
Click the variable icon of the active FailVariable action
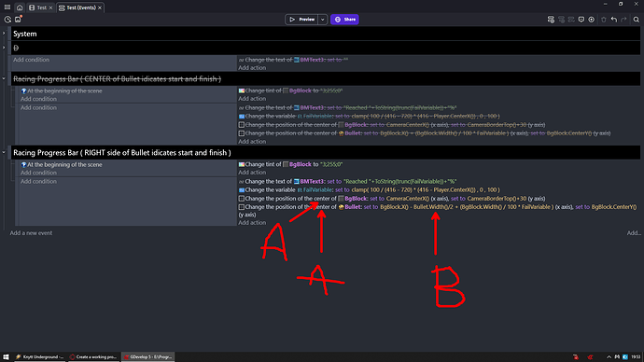coord(242,190)
